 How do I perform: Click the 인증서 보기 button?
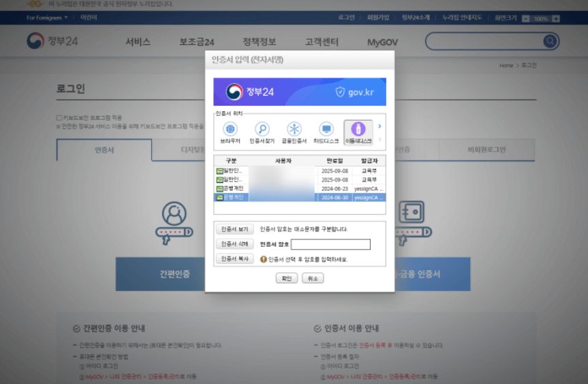235,229
